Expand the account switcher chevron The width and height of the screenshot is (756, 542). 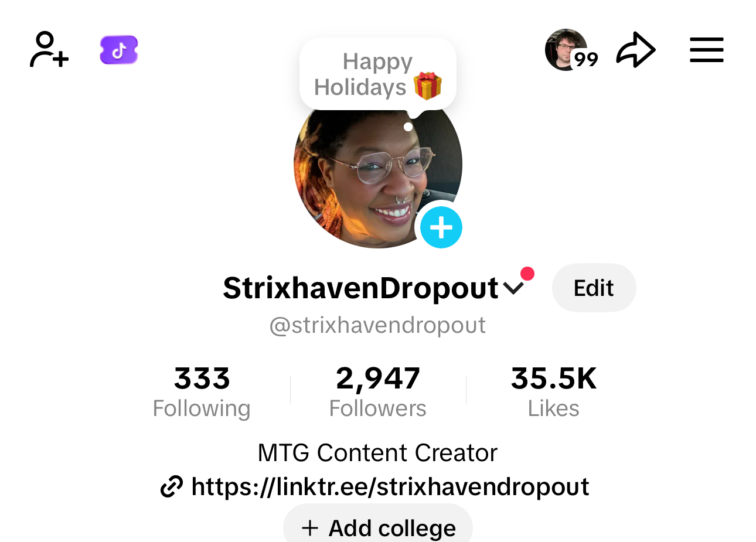click(513, 288)
